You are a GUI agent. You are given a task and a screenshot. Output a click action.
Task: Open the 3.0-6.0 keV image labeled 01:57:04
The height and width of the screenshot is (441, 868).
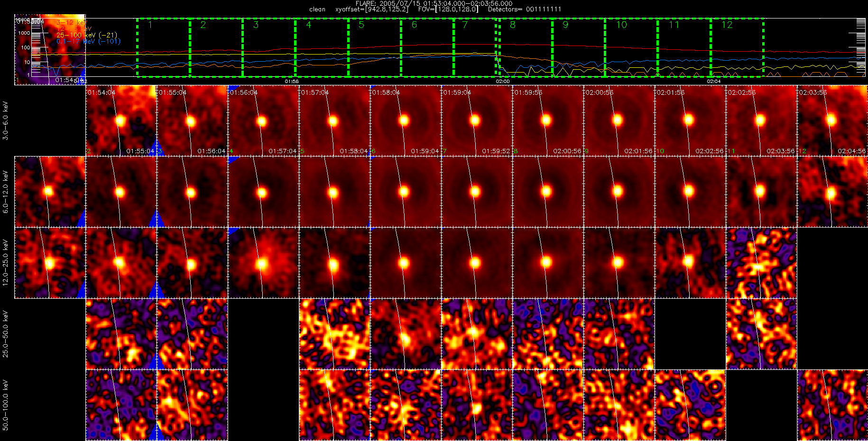click(334, 120)
